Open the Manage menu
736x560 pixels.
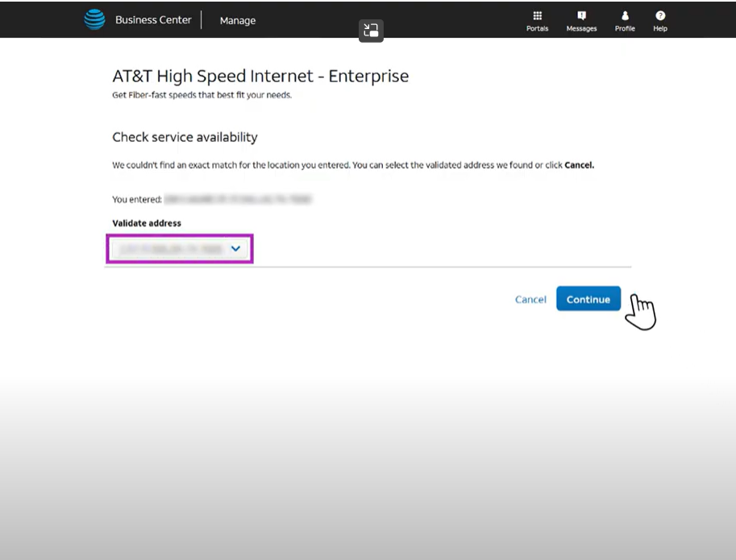(x=238, y=21)
